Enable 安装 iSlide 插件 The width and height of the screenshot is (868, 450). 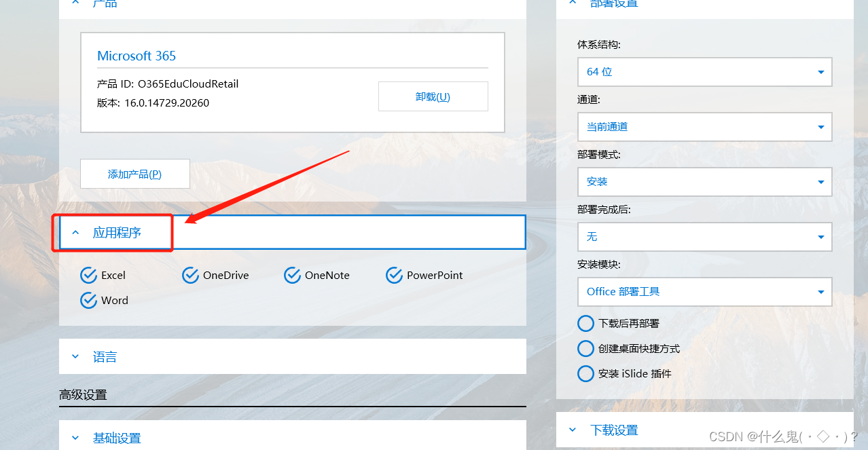[x=585, y=373]
